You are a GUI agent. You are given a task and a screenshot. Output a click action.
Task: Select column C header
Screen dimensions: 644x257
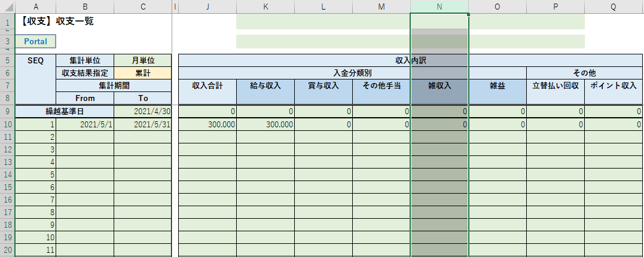coord(143,6)
